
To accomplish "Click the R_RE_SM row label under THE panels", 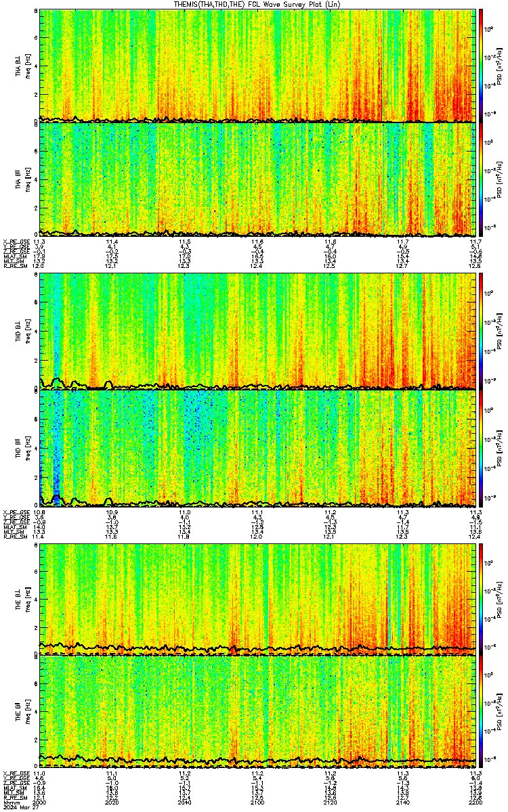I will click(x=14, y=796).
